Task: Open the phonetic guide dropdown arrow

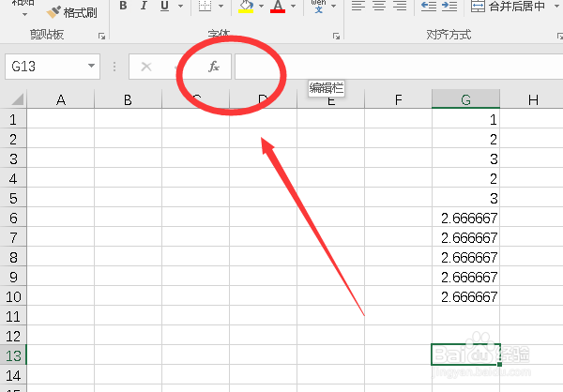Action: [333, 6]
